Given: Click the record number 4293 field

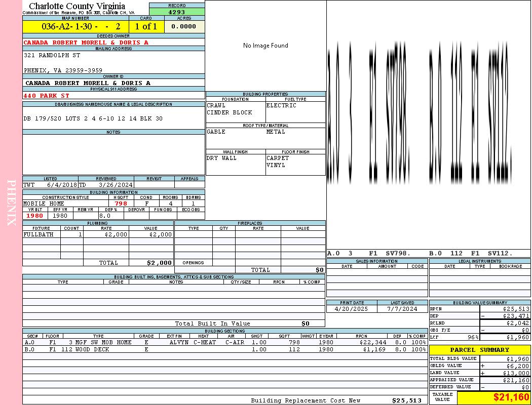Looking at the screenshot, I should click(x=177, y=12).
